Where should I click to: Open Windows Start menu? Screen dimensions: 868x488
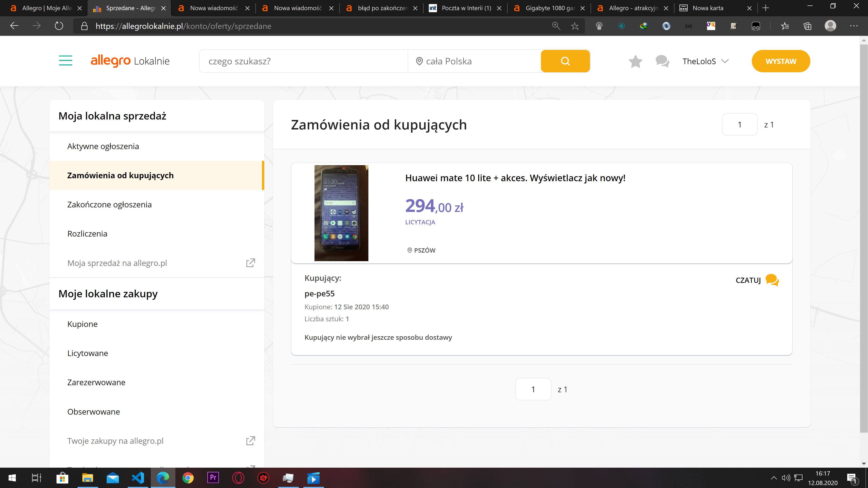(12, 478)
